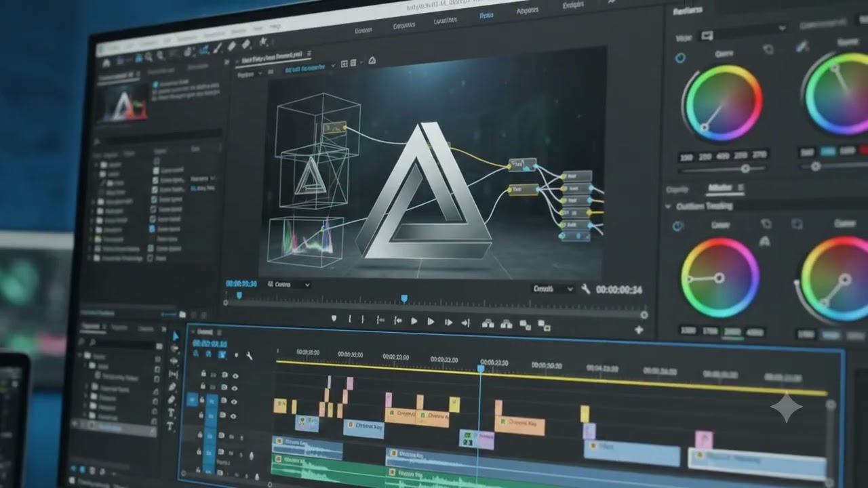Open the program monitor panel menu icon

pos(309,54)
